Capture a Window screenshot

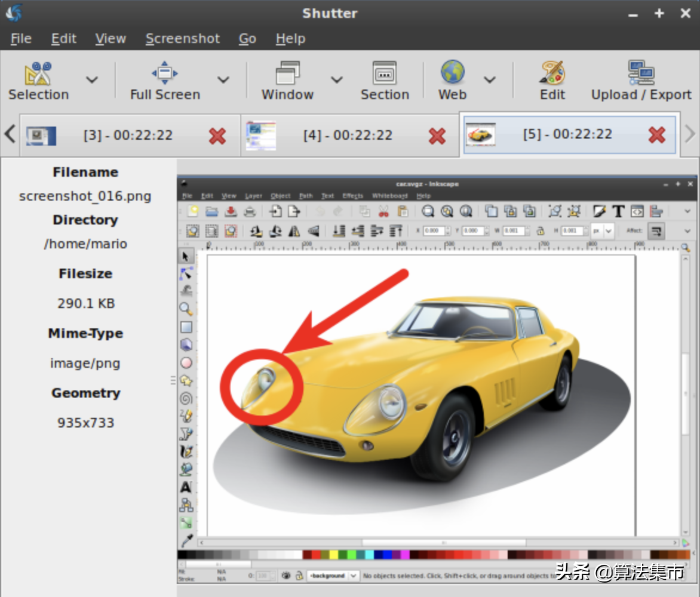pos(287,81)
